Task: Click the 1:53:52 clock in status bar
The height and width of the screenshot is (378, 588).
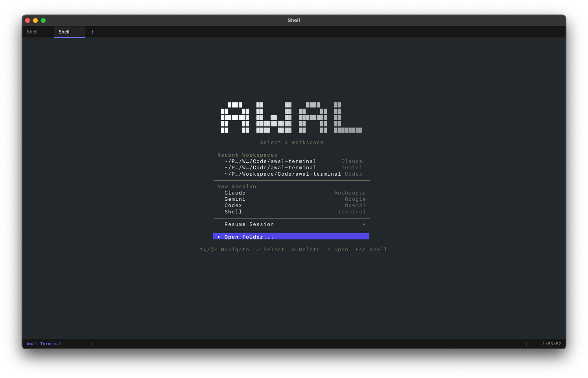Action: [x=551, y=344]
